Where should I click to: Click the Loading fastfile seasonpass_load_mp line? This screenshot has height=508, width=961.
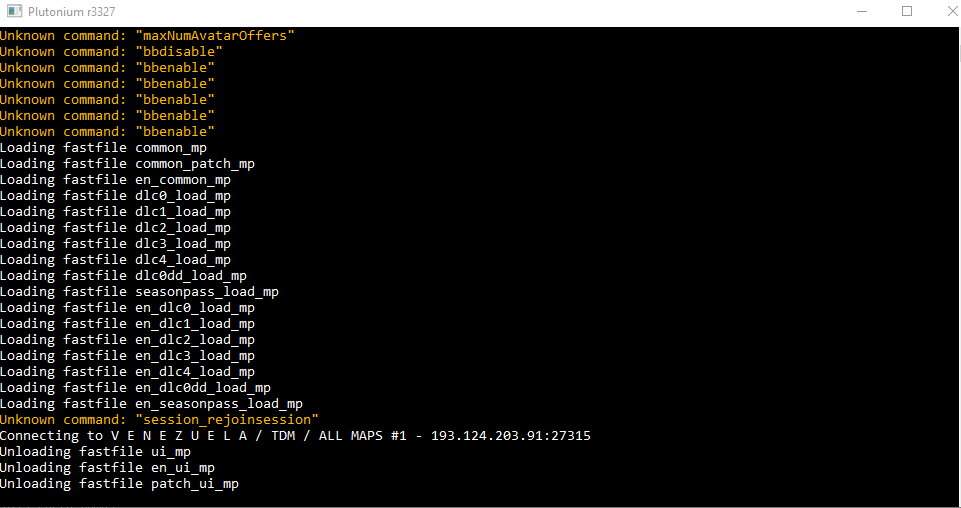(x=139, y=292)
